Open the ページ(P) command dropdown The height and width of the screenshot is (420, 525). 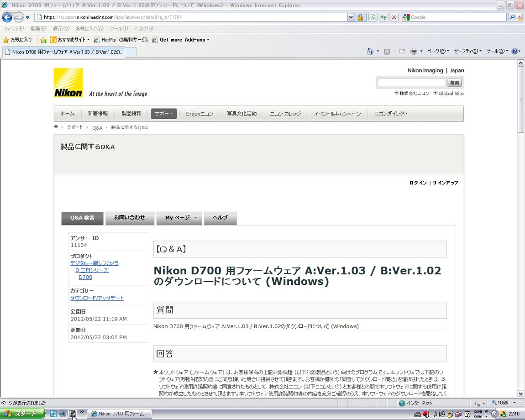click(438, 51)
